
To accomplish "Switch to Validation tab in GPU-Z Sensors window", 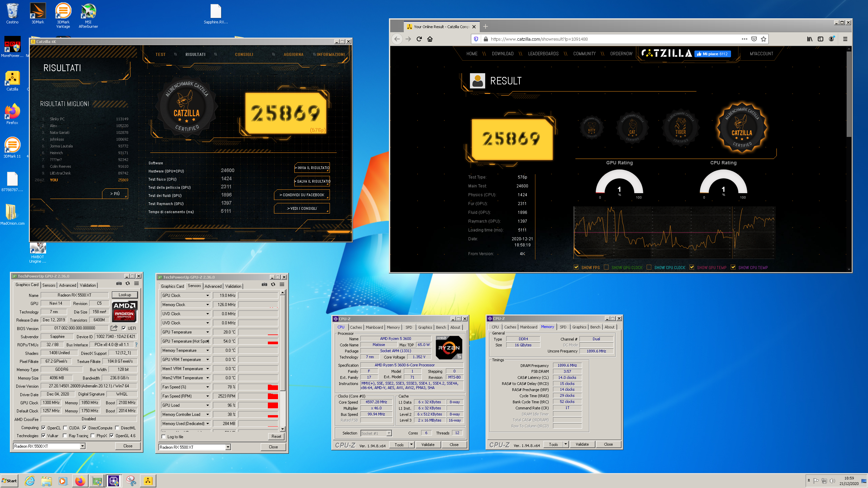I will [x=233, y=286].
